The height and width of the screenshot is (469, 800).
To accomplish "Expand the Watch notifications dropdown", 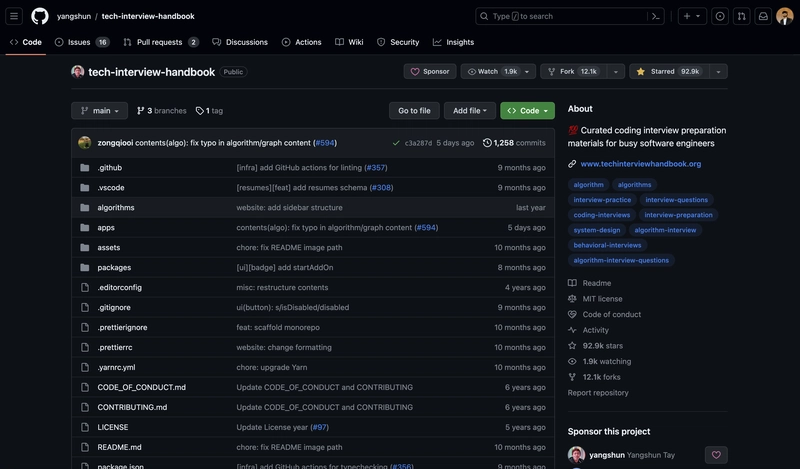I will (498, 71).
